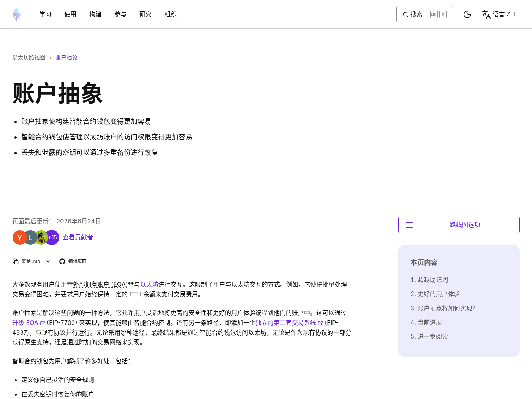The height and width of the screenshot is (399, 532).
Task: Open the 组织 navigation menu
Action: (x=171, y=14)
